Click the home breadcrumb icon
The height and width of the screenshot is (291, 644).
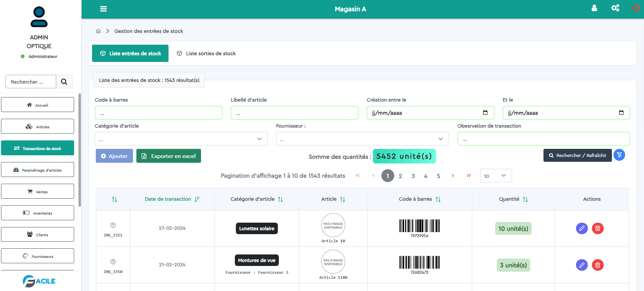98,31
